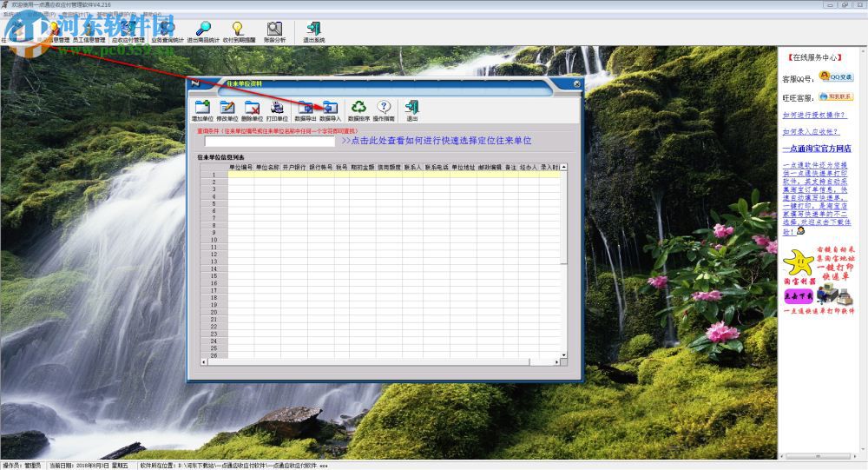Viewport: 868px width, 470px height.
Task: Click 数据导出 (data export) icon
Action: coord(305,110)
